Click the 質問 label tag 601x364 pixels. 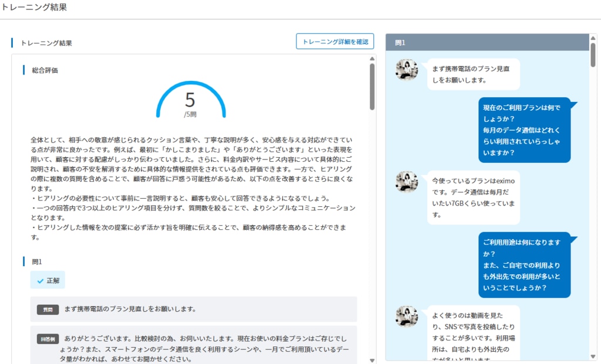(x=48, y=309)
